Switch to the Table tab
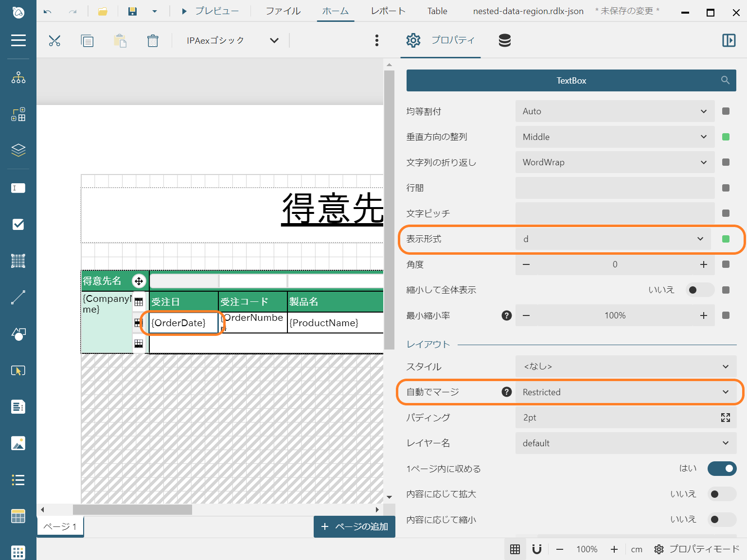Screen dimensions: 747x560 click(x=437, y=11)
